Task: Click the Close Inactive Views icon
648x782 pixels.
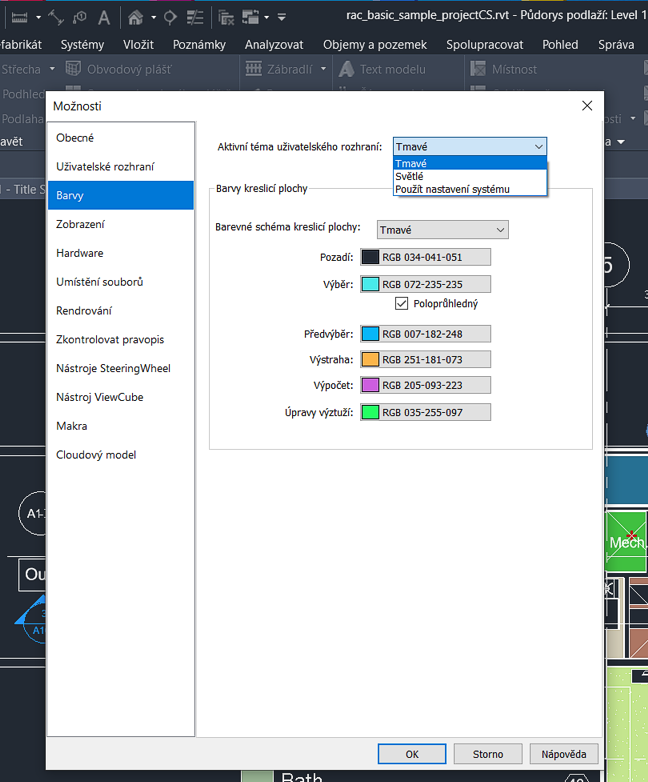Action: click(x=227, y=17)
